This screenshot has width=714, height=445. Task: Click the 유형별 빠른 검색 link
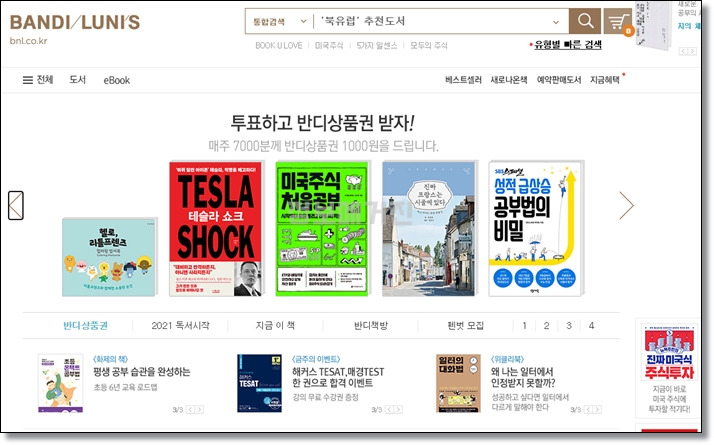click(x=568, y=44)
